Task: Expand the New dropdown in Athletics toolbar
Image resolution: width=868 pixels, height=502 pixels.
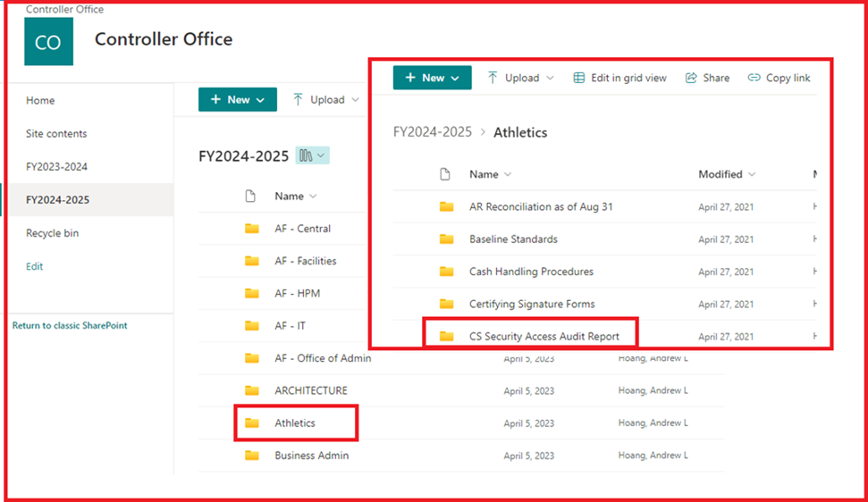Action: pos(455,78)
